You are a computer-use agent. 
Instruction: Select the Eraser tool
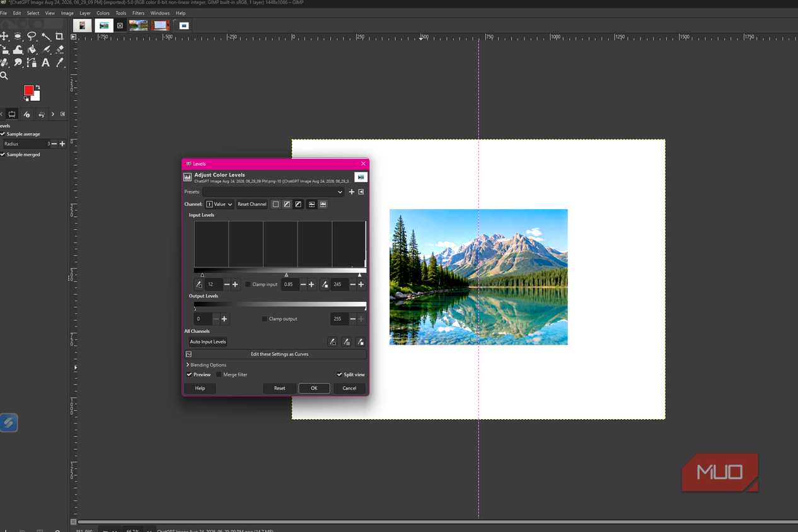pos(60,49)
